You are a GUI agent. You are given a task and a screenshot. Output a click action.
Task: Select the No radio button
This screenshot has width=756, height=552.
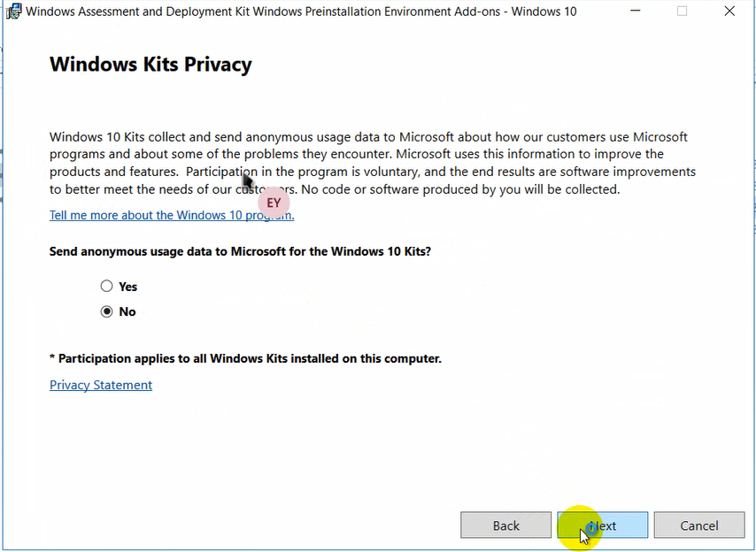point(106,311)
